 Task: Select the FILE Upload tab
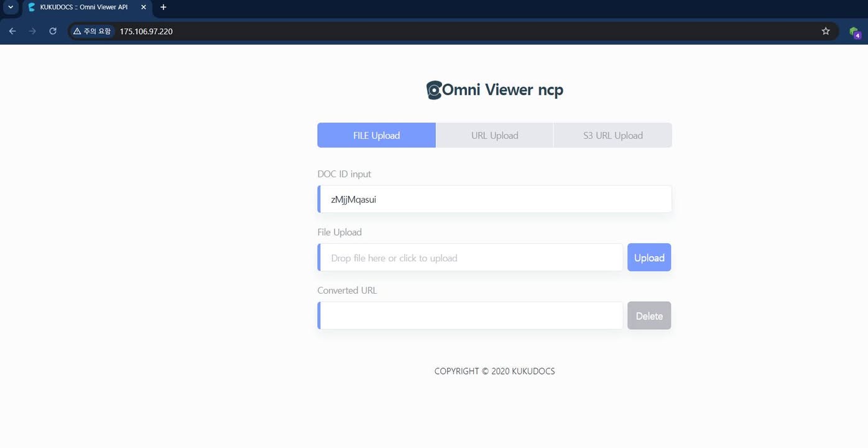coord(376,135)
